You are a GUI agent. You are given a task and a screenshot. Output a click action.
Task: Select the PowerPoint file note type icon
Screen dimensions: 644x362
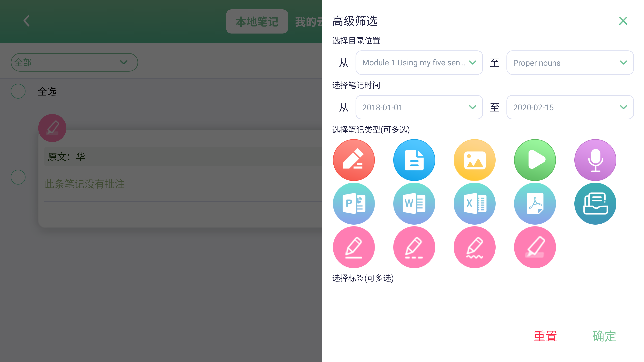pyautogui.click(x=354, y=203)
